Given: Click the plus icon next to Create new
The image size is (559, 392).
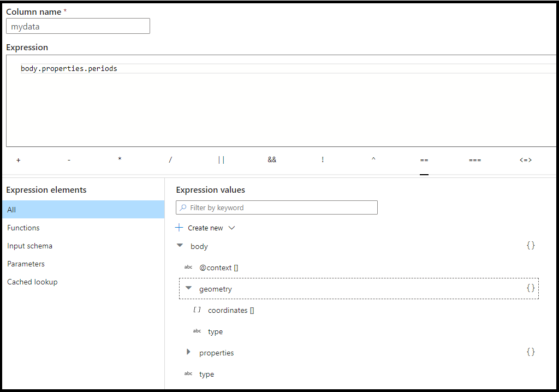Looking at the screenshot, I should (179, 228).
